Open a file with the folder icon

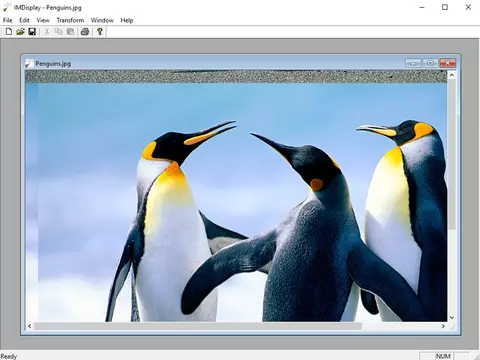click(x=20, y=32)
